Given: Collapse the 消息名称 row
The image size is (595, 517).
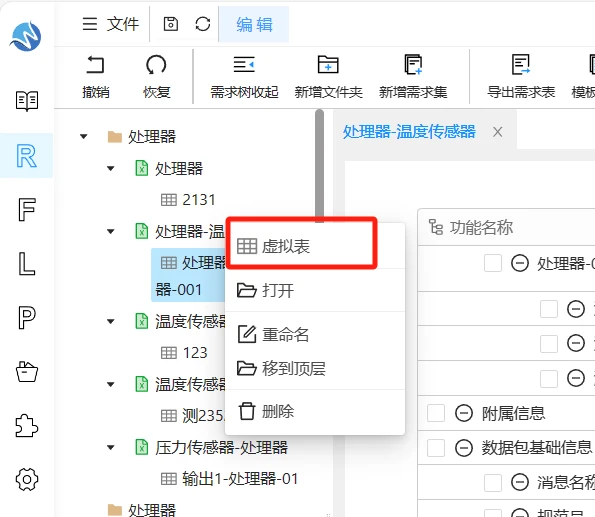Looking at the screenshot, I should pos(520,482).
